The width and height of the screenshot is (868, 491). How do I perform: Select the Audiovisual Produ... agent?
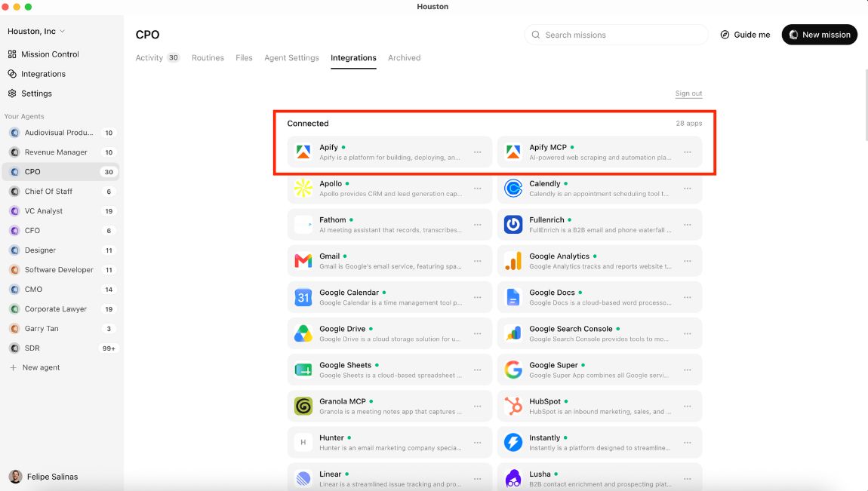coord(61,133)
